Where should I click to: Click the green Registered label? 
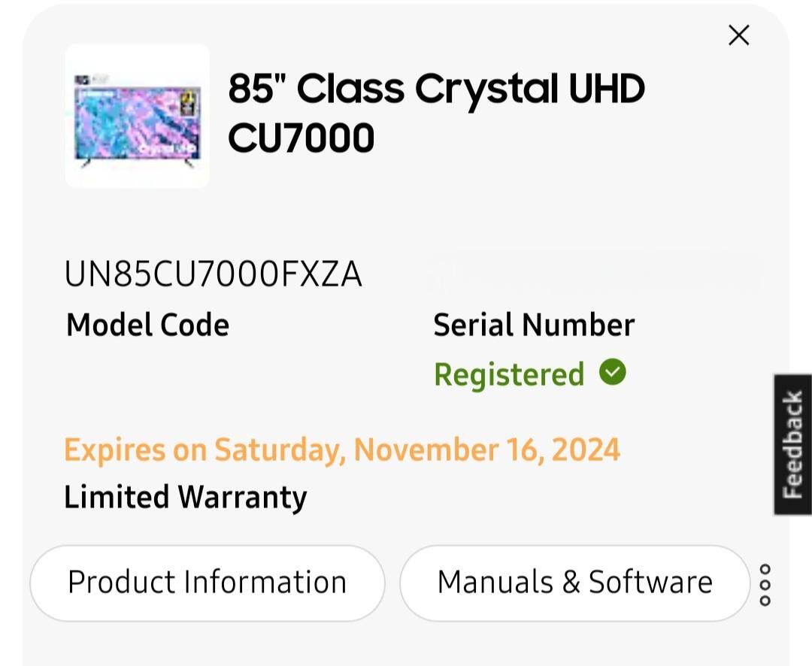click(509, 373)
